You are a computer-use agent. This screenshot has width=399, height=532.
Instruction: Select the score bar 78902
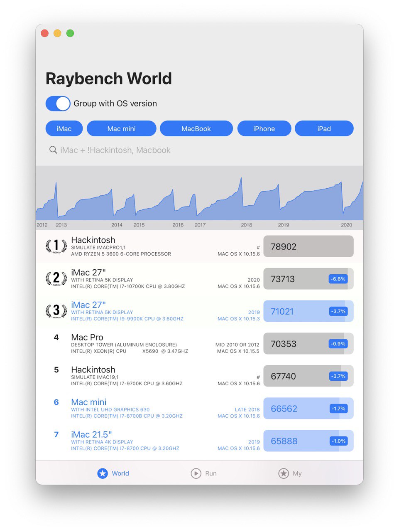tap(308, 246)
